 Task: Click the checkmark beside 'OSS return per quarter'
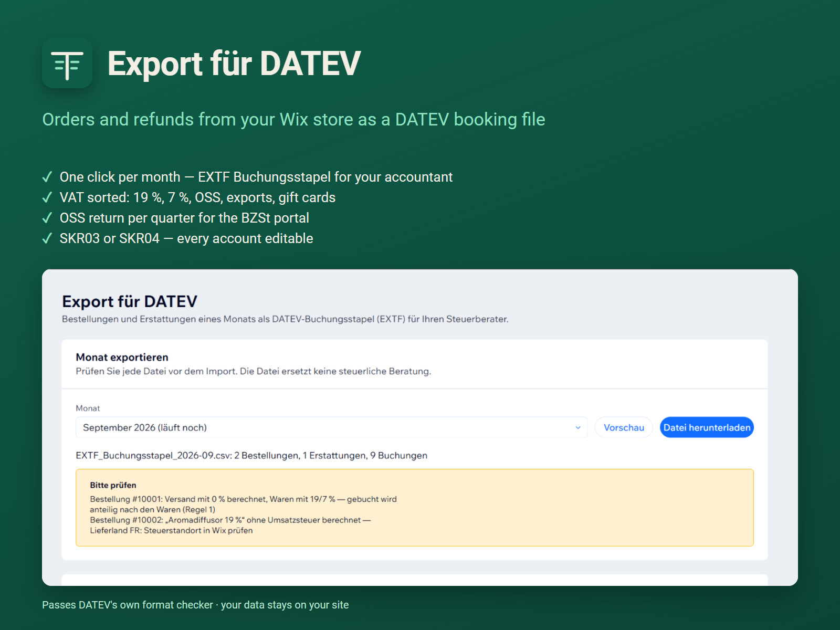point(47,218)
